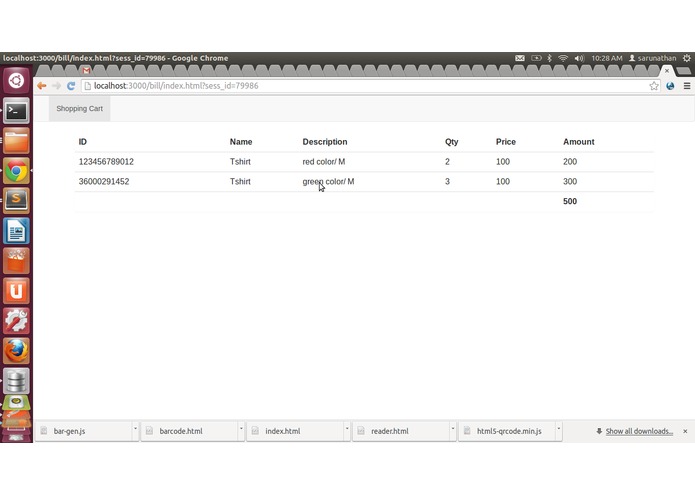Click the URL address bar
This screenshot has height=494, width=695.
click(x=365, y=86)
